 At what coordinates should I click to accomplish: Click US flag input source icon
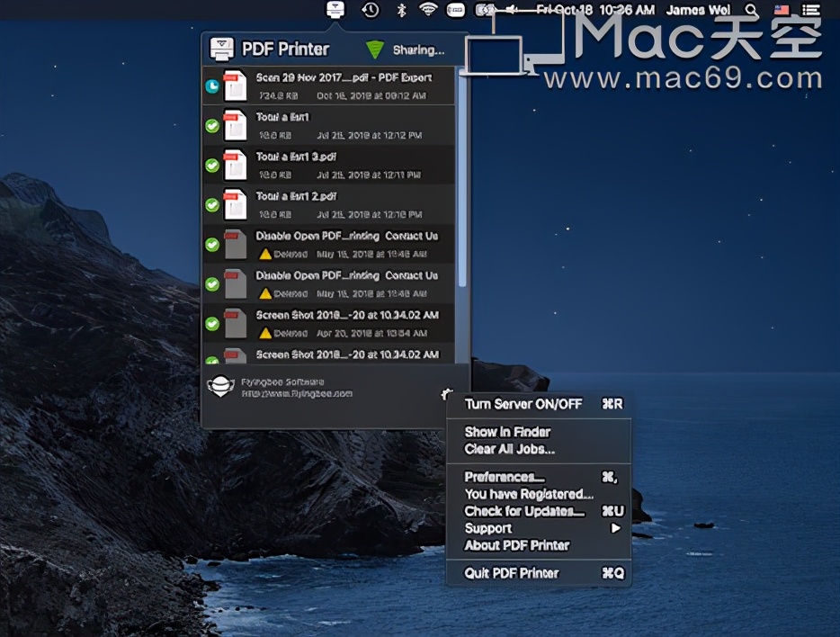point(782,10)
